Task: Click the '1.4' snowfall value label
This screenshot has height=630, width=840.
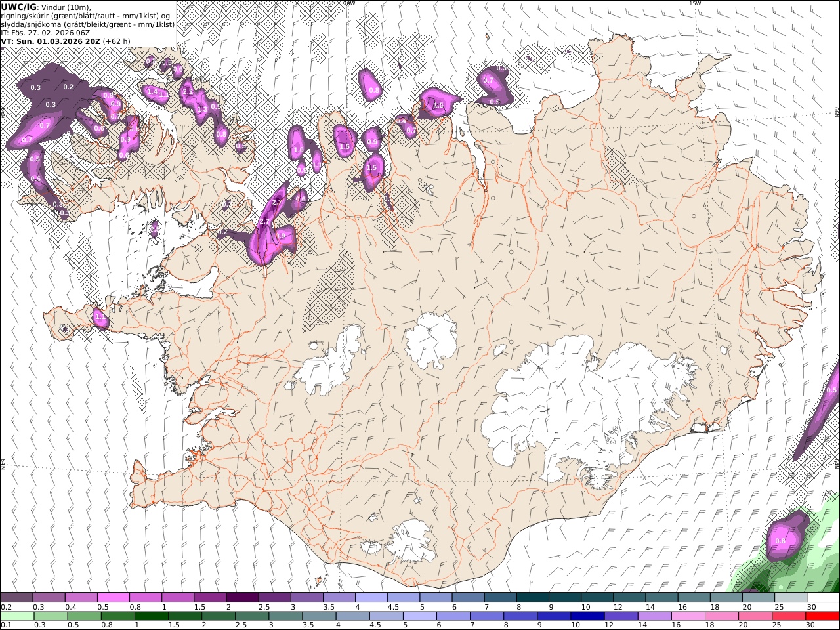Action: pos(152,92)
